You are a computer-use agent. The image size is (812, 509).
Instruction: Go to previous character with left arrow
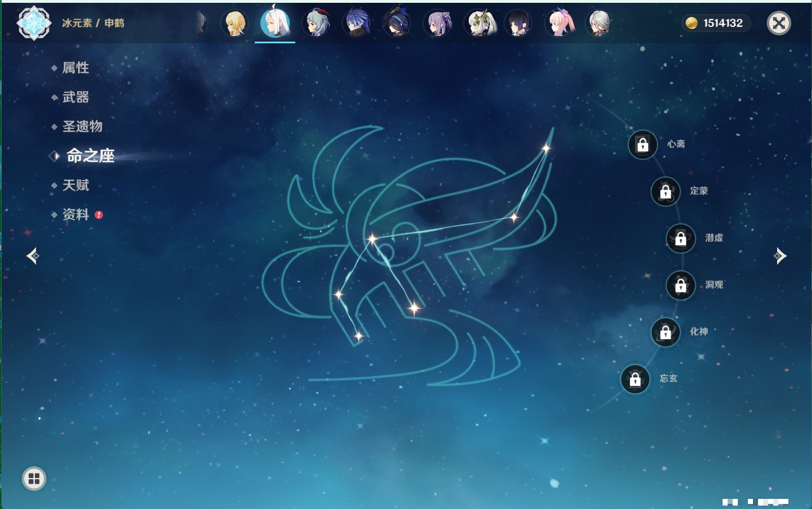tap(33, 256)
